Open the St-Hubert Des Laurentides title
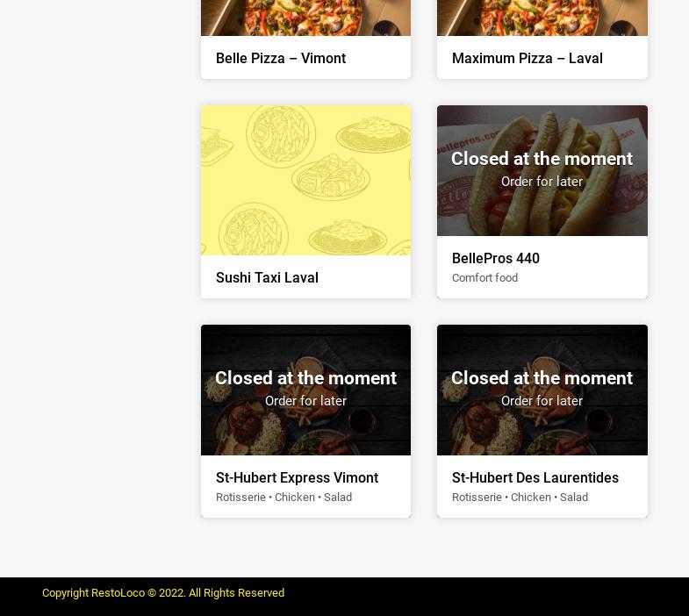This screenshot has width=689, height=616. point(535,477)
